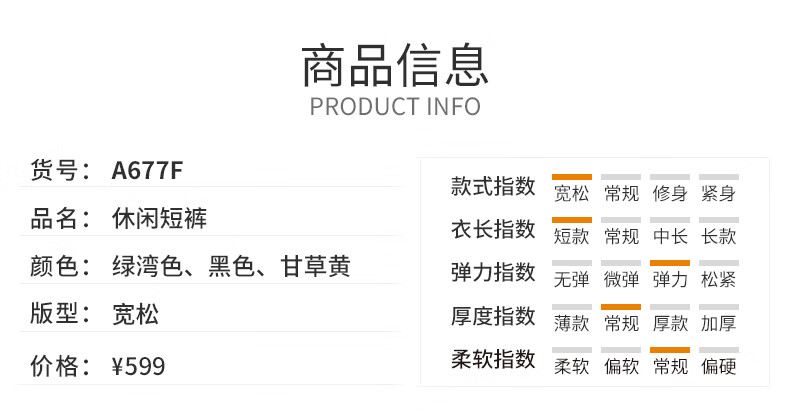Select 无弹 in the 弹力指数 row
790x410 pixels.
click(x=571, y=280)
